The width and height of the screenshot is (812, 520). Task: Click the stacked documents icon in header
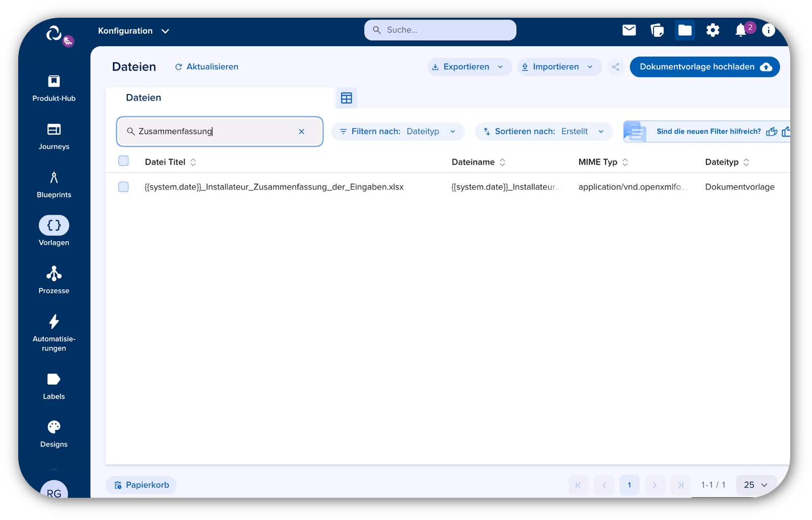pyautogui.click(x=657, y=30)
